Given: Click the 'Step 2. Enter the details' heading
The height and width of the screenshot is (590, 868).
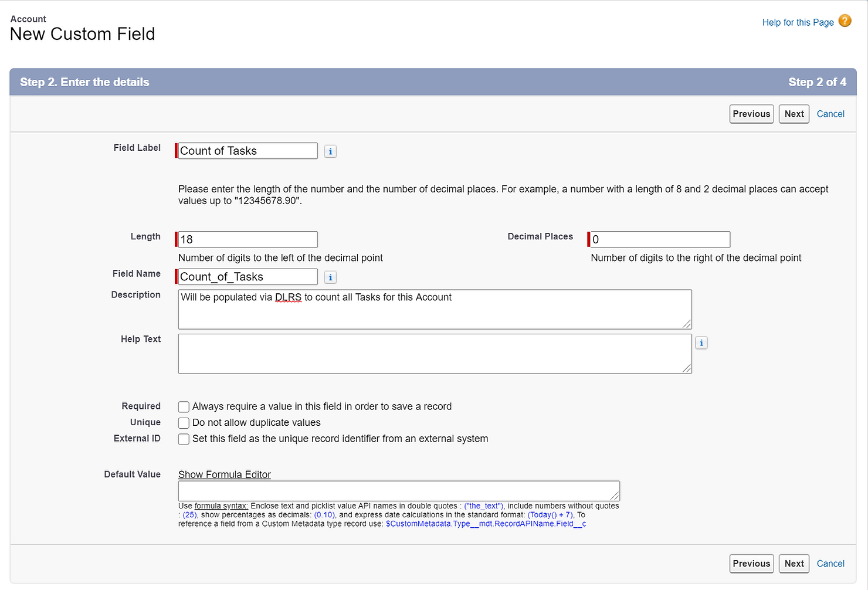Looking at the screenshot, I should click(x=84, y=82).
